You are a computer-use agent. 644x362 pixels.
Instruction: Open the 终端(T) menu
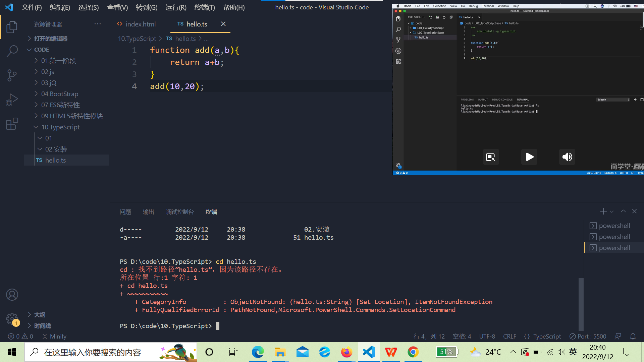coord(205,7)
